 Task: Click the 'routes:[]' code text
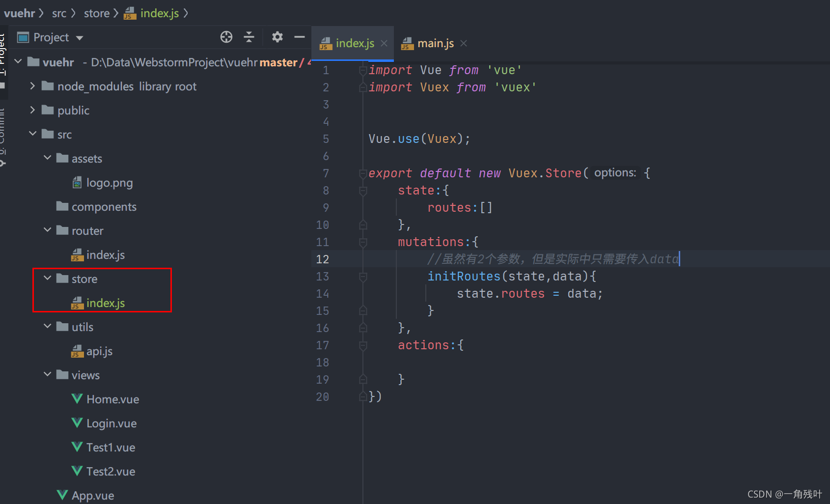tap(460, 208)
